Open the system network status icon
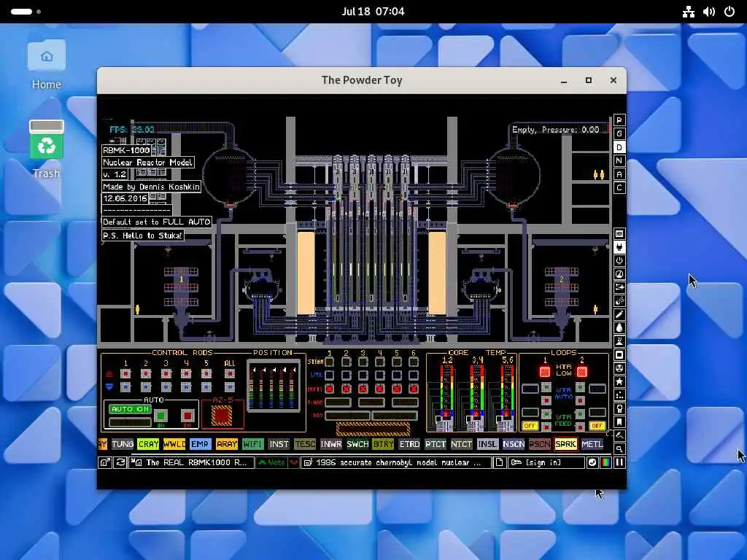 click(x=689, y=12)
